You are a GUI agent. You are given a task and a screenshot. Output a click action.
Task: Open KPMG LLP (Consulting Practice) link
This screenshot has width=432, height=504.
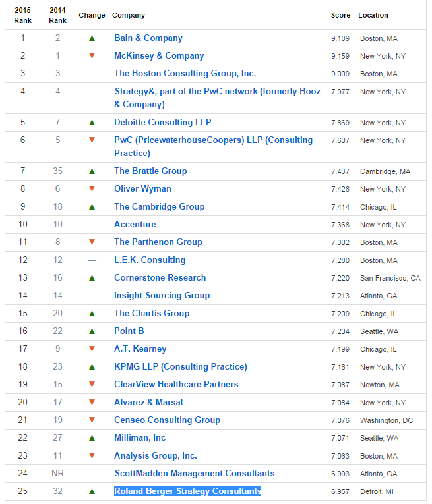coord(181,366)
